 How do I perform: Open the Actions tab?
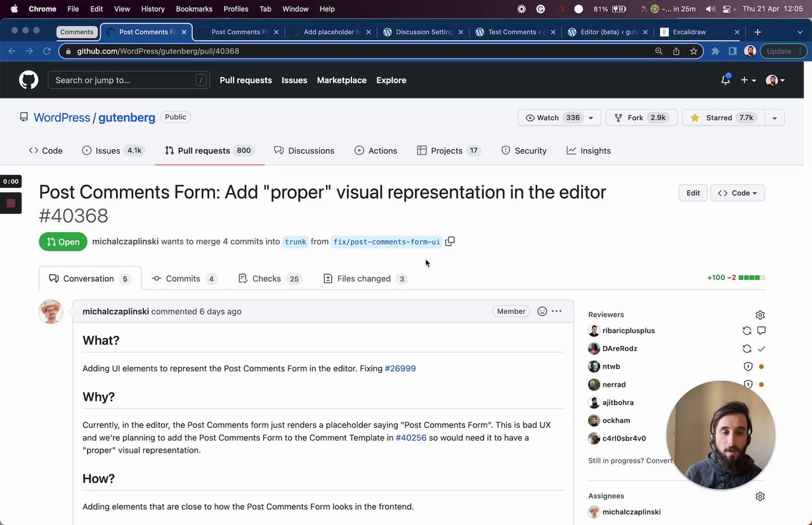(x=376, y=150)
